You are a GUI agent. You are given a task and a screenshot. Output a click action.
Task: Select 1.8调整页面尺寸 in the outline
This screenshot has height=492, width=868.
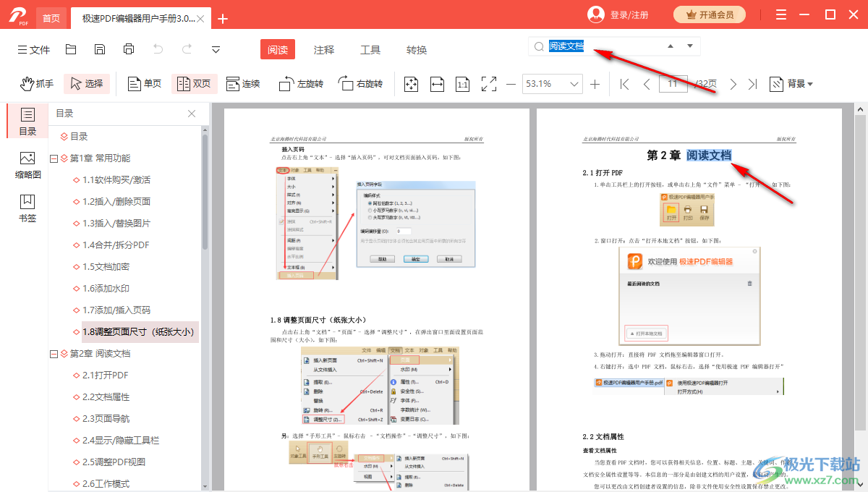pos(140,331)
